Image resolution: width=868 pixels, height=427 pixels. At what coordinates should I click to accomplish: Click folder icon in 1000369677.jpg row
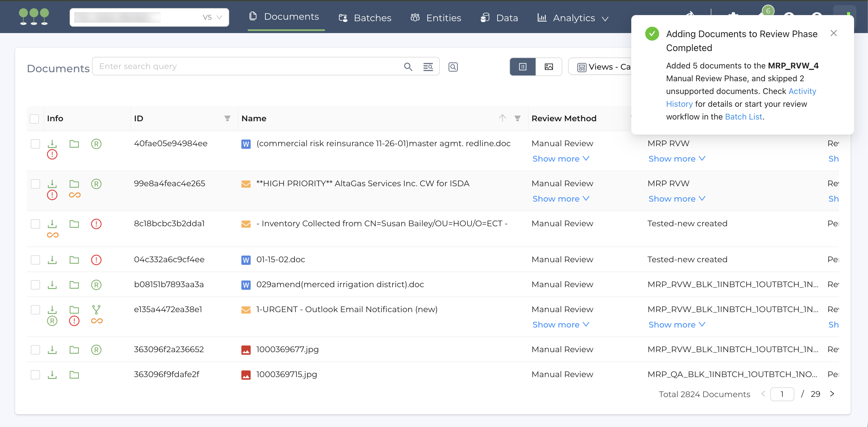point(74,350)
